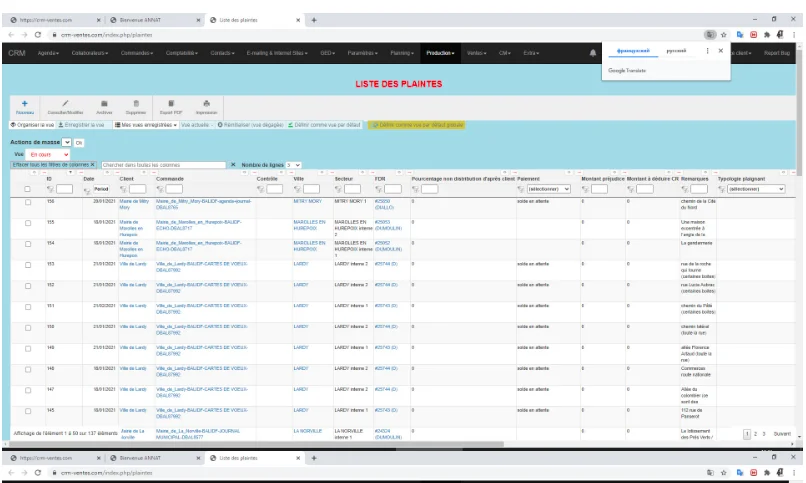Click the Export PDF icon
The height and width of the screenshot is (483, 806).
(x=171, y=103)
